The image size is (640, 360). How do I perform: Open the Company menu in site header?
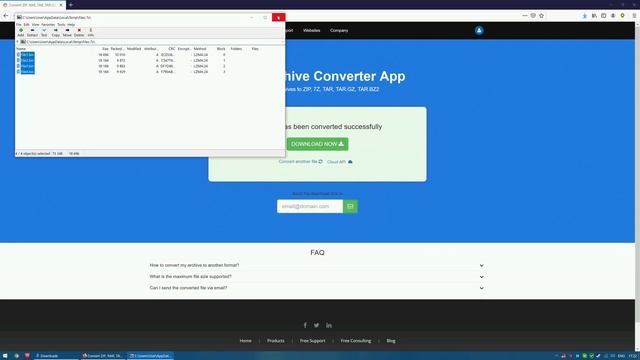(339, 30)
